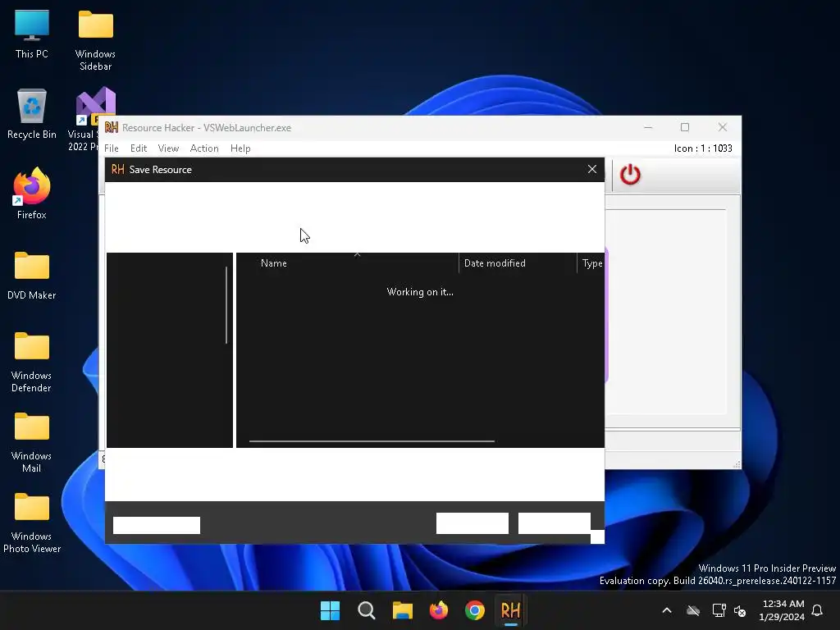Open taskbar Search

coord(367,610)
